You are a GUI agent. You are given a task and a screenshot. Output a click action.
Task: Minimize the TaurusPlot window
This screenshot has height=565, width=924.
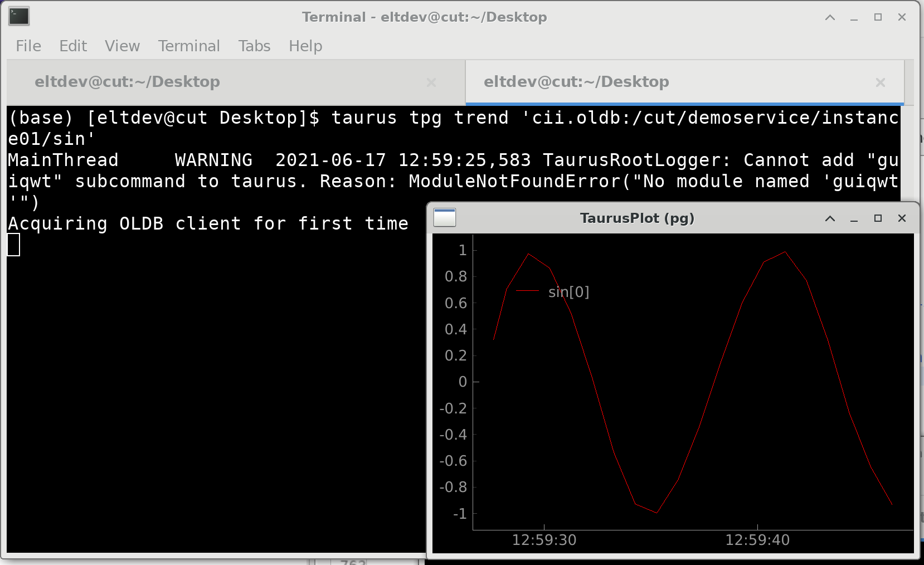854,219
